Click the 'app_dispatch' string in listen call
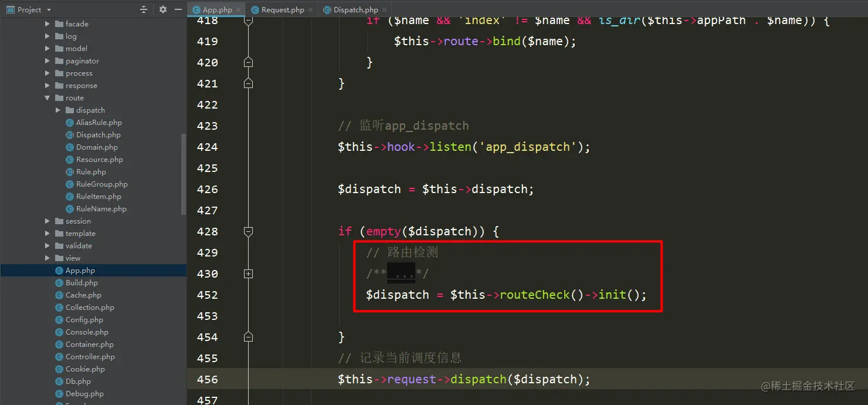 coord(528,147)
